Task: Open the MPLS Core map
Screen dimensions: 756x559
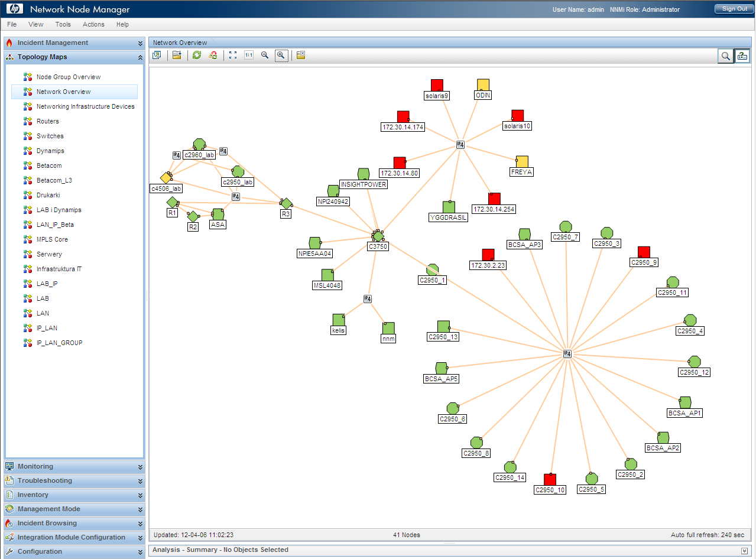Action: point(52,239)
